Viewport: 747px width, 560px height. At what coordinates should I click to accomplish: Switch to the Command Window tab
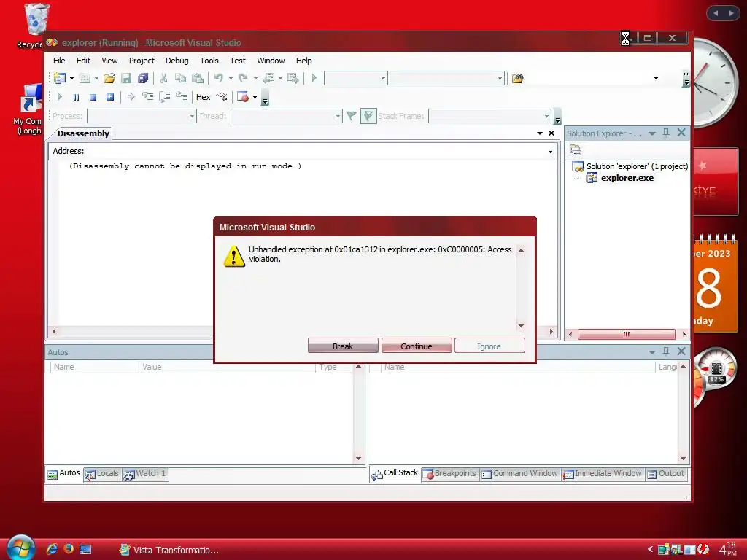coord(520,474)
